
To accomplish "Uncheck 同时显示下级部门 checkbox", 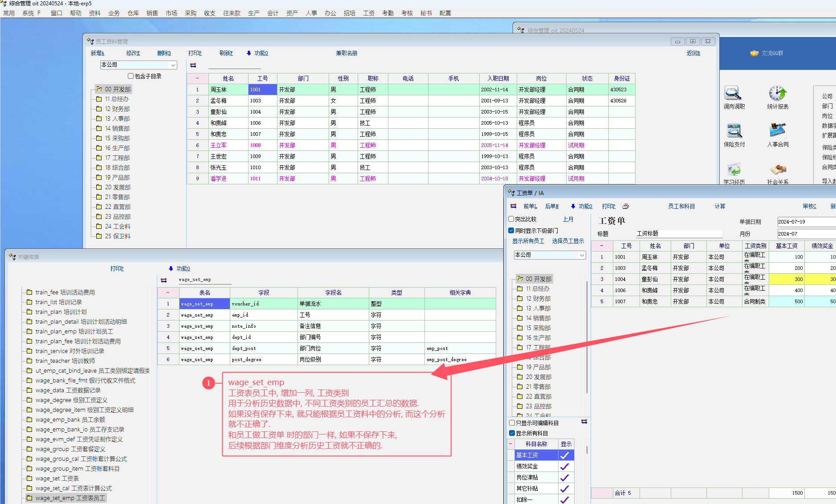I will tap(511, 231).
